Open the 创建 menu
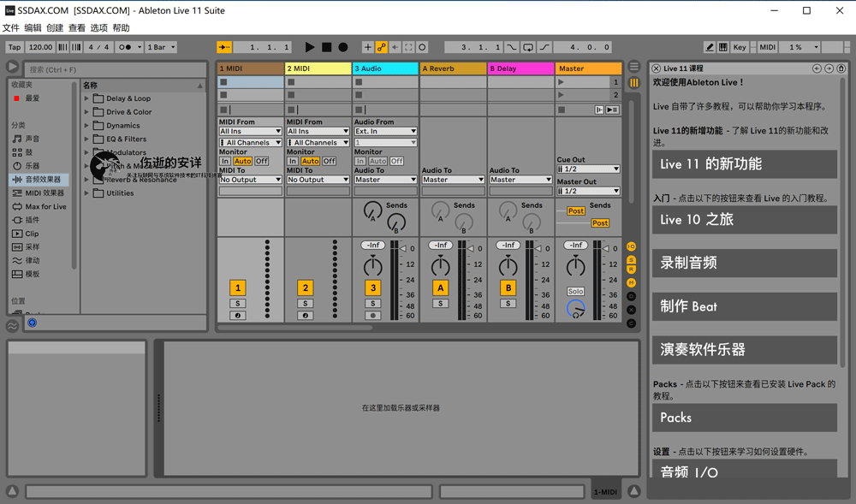The image size is (856, 504). pyautogui.click(x=55, y=28)
